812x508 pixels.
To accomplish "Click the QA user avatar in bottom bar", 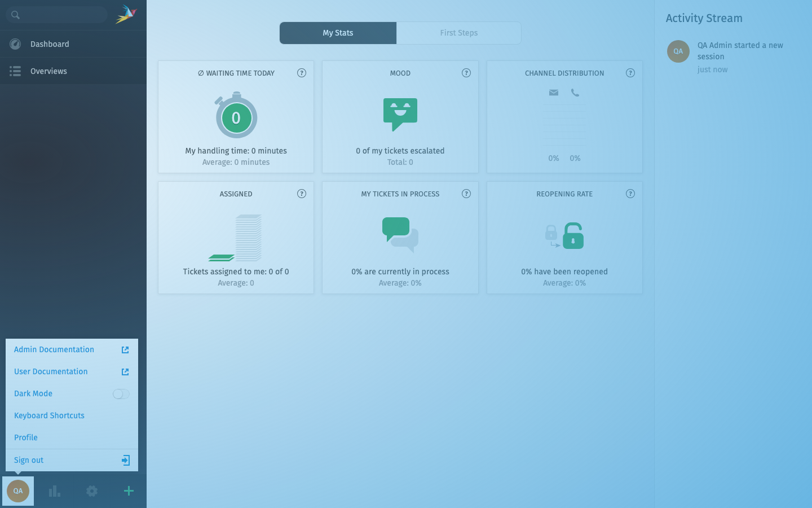I will [18, 491].
